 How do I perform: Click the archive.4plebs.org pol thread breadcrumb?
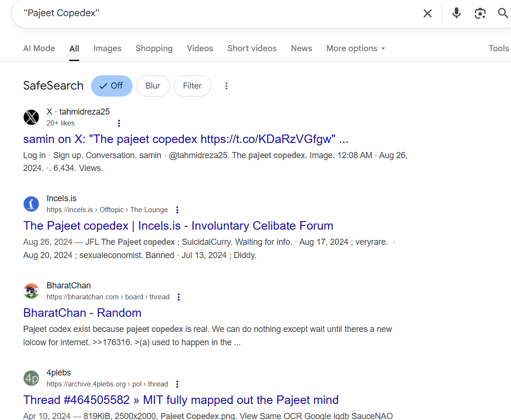coord(107,384)
